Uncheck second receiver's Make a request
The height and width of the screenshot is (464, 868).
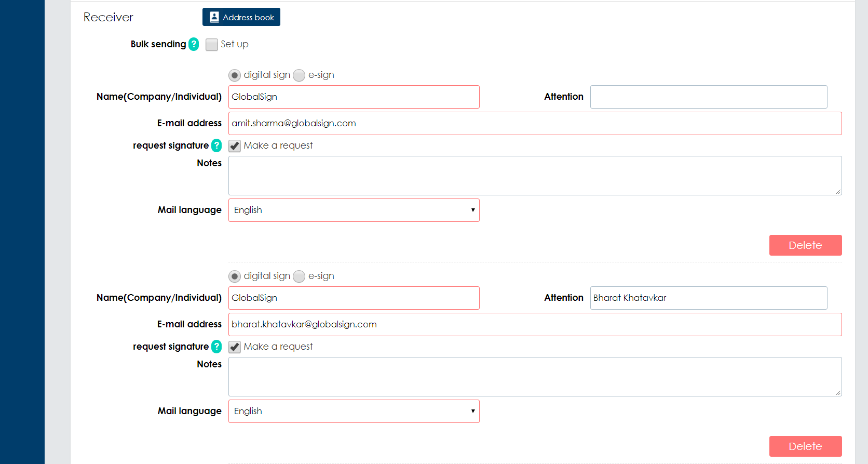[235, 347]
